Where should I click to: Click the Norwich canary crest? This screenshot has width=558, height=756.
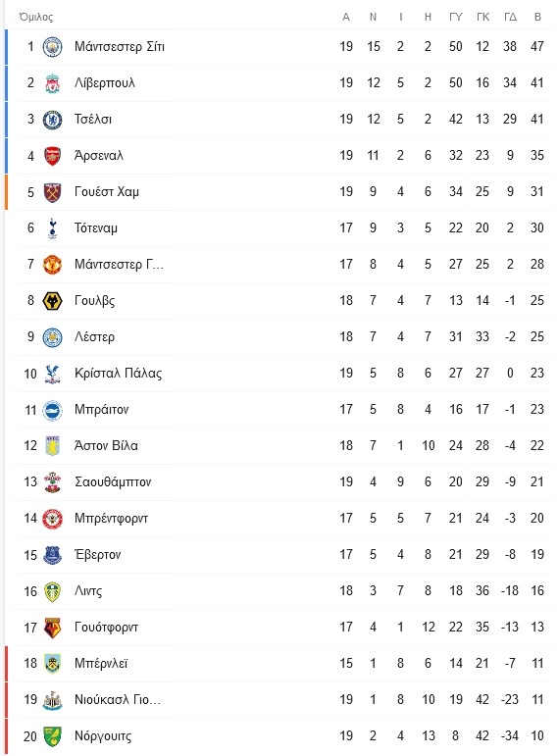52,736
